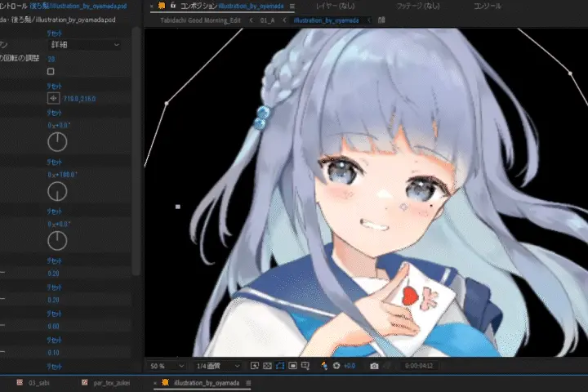This screenshot has height=392, width=588.
Task: Select the illustration_by_oyamada timeline tab
Action: tap(207, 383)
